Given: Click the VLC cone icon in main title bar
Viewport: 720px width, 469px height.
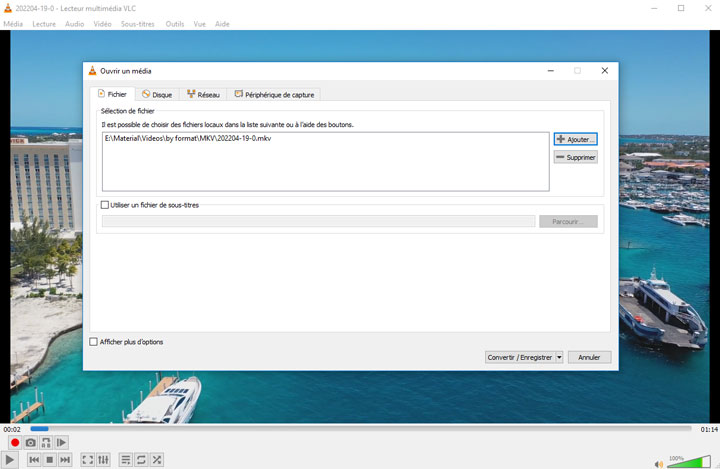Looking at the screenshot, I should tap(8, 8).
